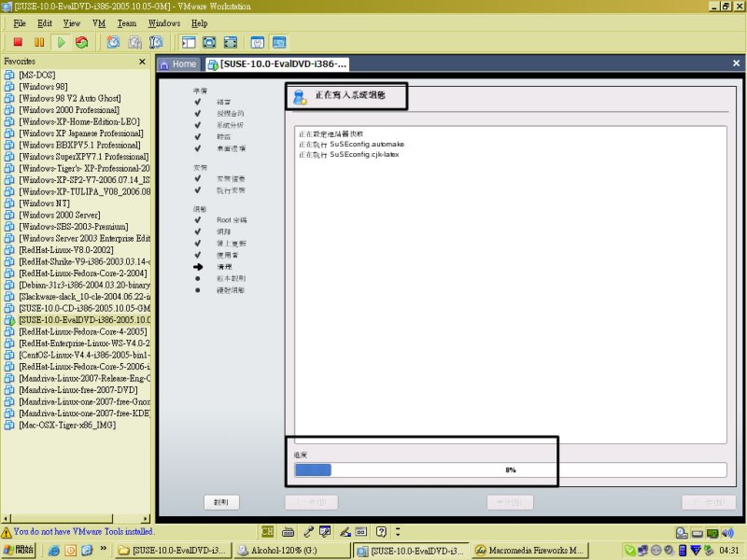Click the Console view toolbar icon
The height and width of the screenshot is (560, 747).
(279, 42)
